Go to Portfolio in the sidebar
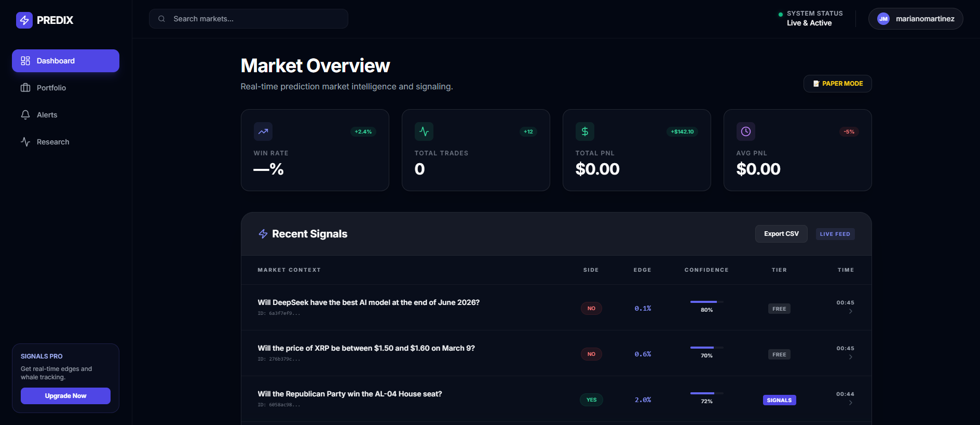This screenshot has height=425, width=980. tap(65, 88)
